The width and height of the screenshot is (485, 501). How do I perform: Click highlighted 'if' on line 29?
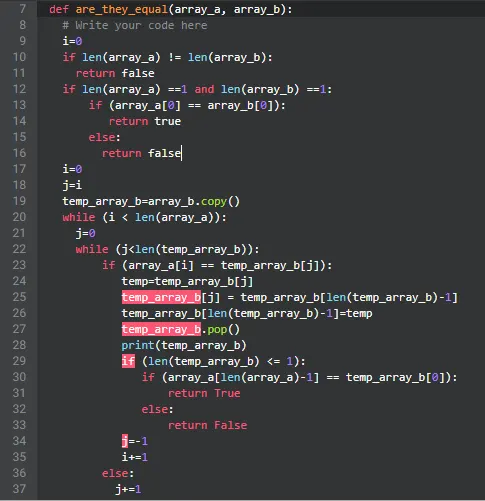tap(128, 361)
